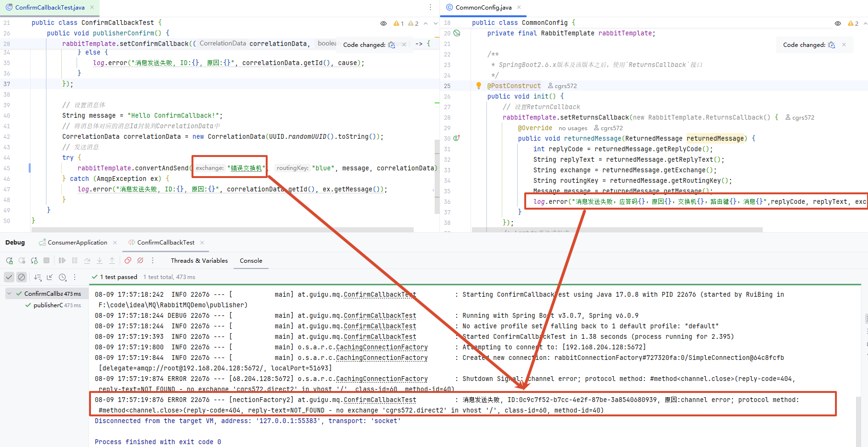The width and height of the screenshot is (868, 447).
Task: Open test sort options
Action: point(38,277)
